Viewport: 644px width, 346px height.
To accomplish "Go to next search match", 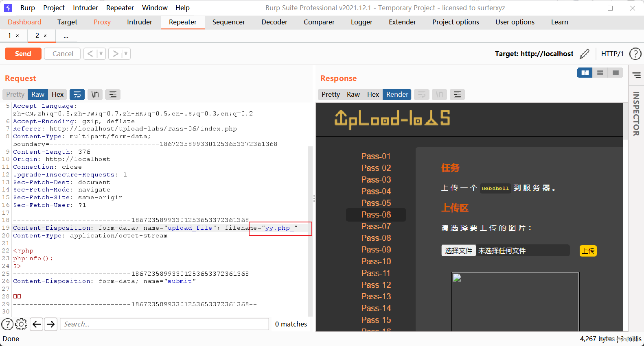I will tap(50, 324).
